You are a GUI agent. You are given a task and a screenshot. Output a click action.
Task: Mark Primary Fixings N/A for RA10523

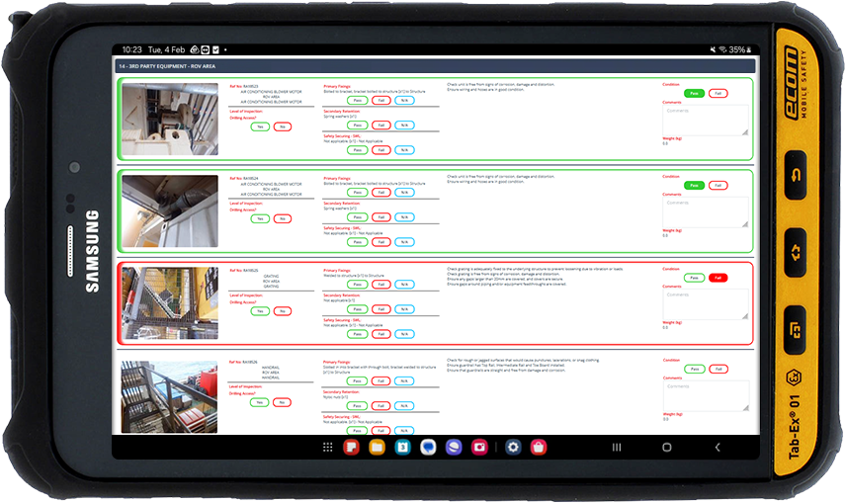404,101
